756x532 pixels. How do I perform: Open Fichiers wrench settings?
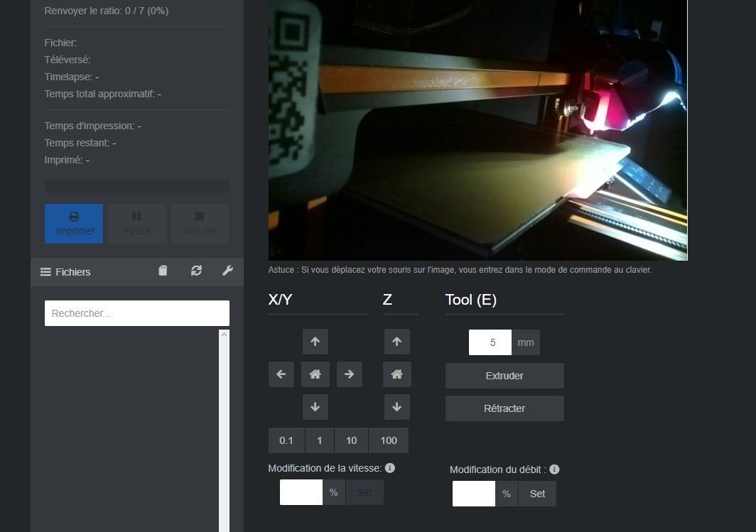tap(227, 271)
